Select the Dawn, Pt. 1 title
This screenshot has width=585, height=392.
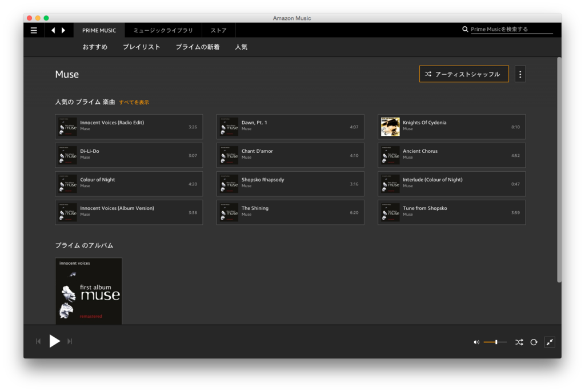coord(254,123)
